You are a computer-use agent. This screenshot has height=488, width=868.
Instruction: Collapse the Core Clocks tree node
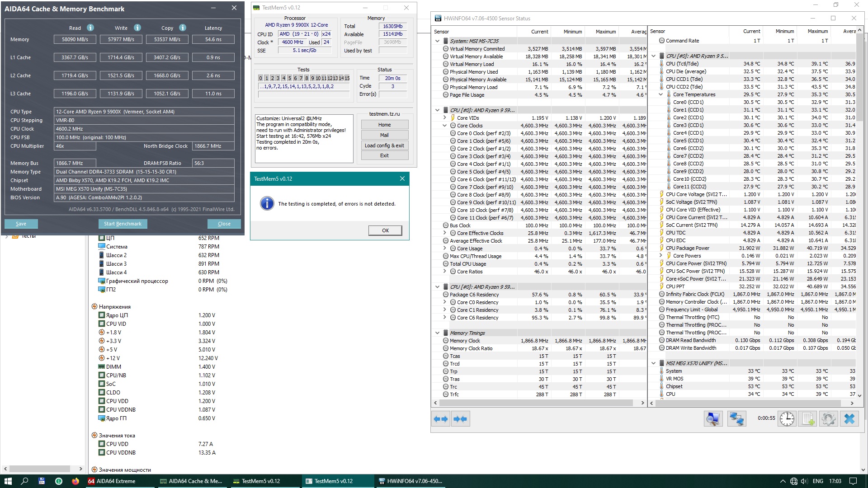[x=445, y=126]
